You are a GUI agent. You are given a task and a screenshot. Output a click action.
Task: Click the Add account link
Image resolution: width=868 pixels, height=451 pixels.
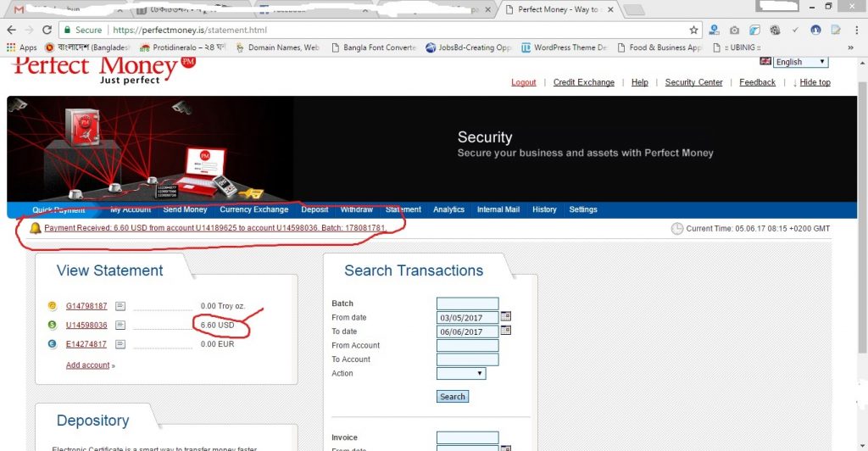[x=88, y=365]
